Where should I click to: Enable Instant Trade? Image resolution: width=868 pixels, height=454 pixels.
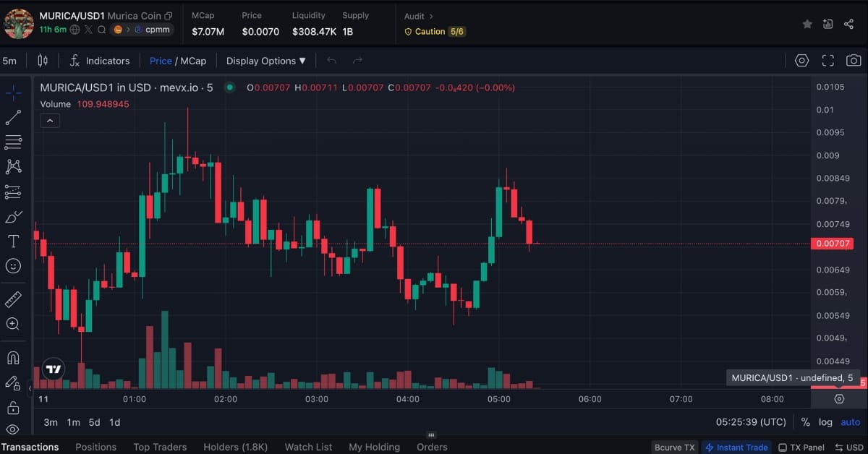[x=736, y=447]
